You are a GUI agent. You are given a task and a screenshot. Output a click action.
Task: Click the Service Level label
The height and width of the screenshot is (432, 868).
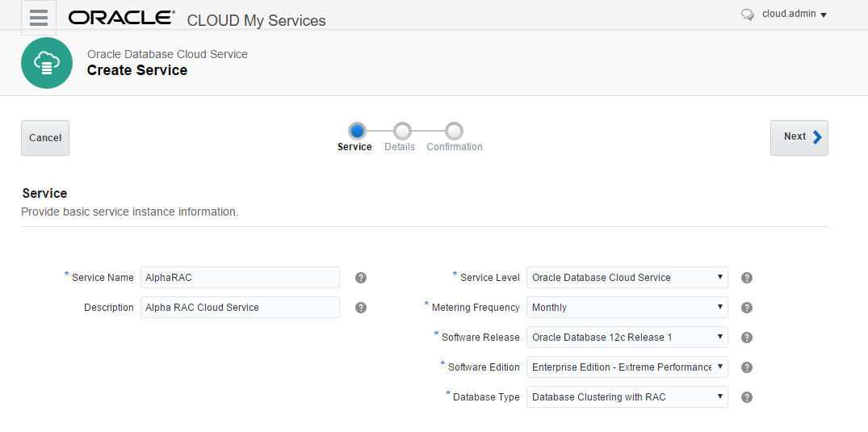(490, 278)
